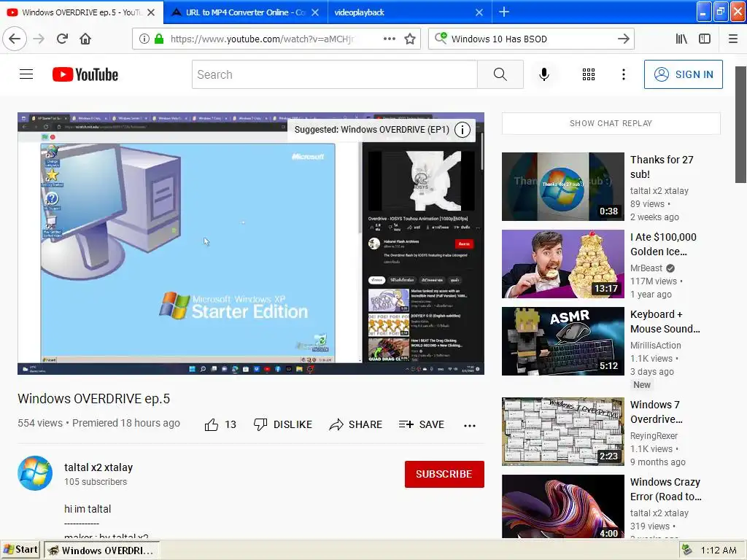This screenshot has width=747, height=560.
Task: Expand SHOW CHAT REPLAY panel
Action: (611, 123)
